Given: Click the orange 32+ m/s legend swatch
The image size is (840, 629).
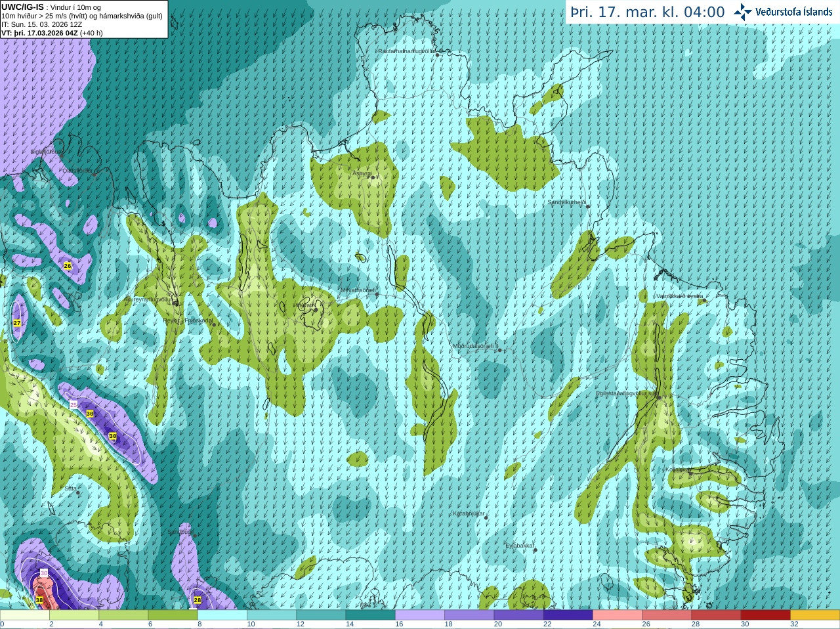Looking at the screenshot, I should (x=815, y=615).
